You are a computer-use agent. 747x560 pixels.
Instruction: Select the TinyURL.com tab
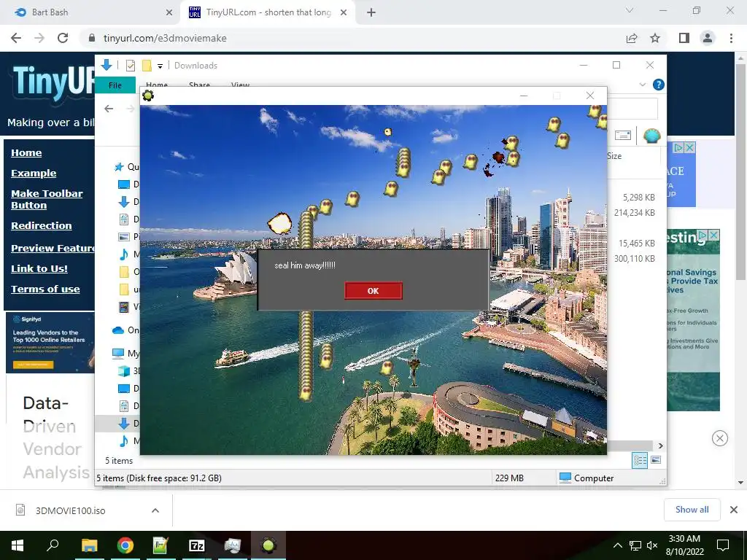click(267, 12)
